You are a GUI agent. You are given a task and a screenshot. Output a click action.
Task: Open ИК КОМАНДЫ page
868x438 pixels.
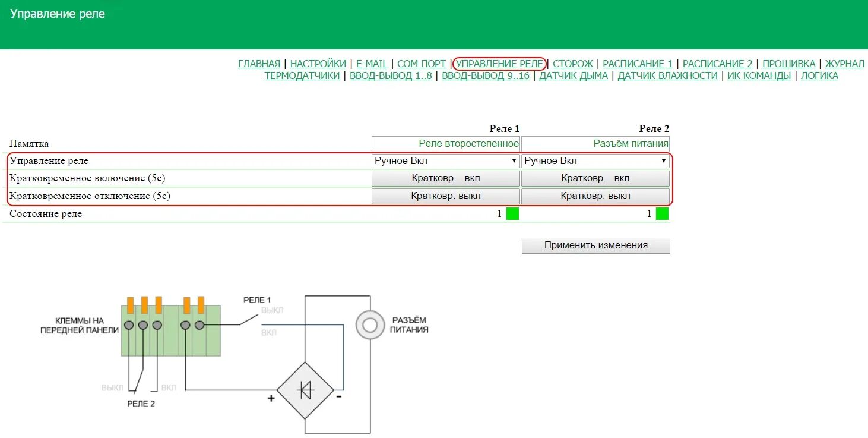[759, 75]
